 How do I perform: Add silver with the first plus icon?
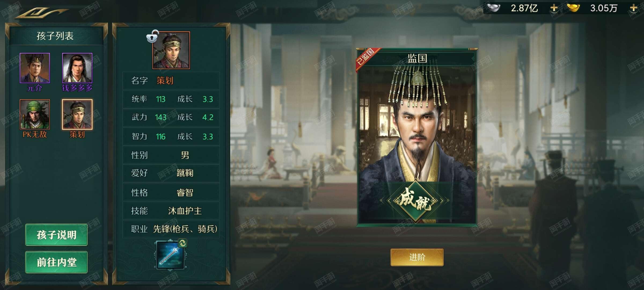[554, 8]
